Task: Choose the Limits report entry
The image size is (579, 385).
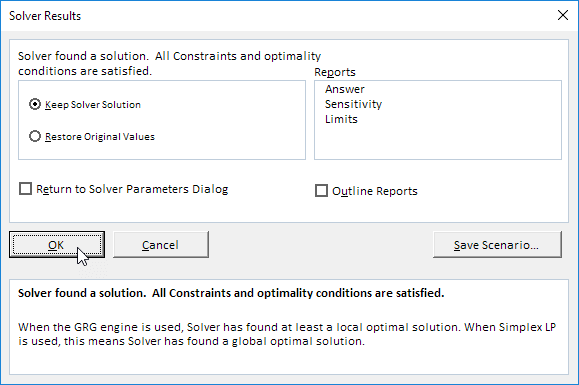Action: (x=341, y=119)
